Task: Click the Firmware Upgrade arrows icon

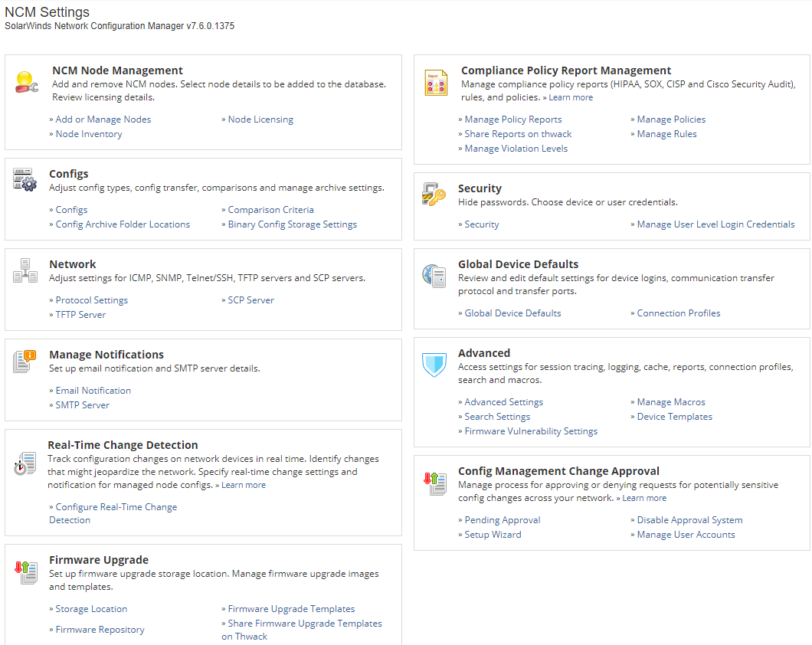Action: [x=26, y=572]
